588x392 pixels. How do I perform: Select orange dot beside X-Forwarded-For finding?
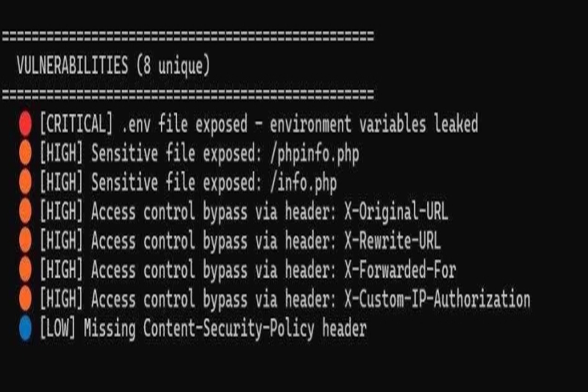[25, 270]
